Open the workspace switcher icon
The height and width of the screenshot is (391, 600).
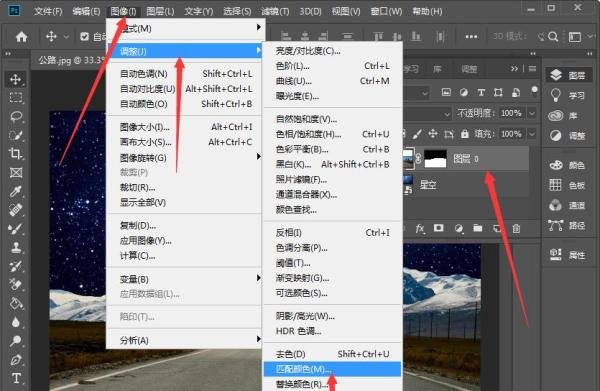click(575, 37)
